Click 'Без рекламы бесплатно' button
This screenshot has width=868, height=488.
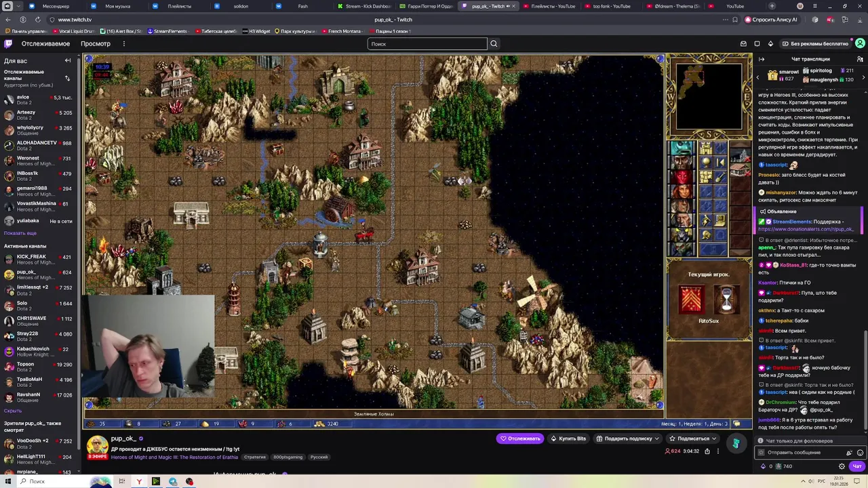[x=815, y=43]
